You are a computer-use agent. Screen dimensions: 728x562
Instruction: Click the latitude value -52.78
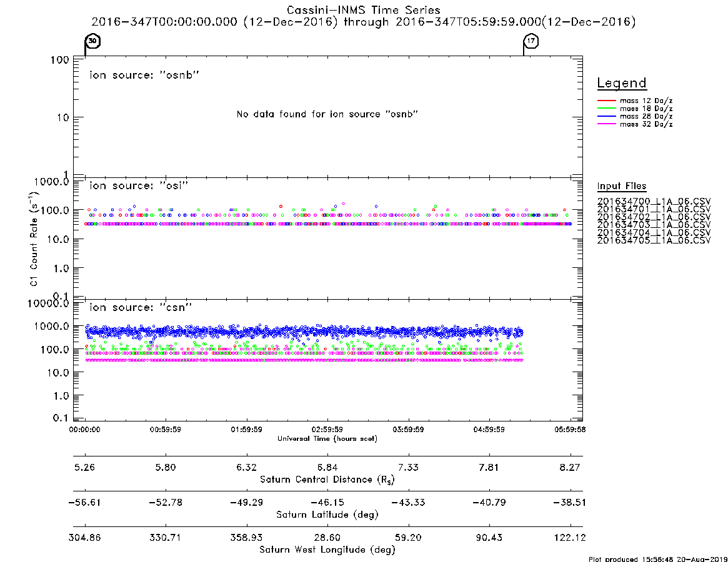click(166, 503)
